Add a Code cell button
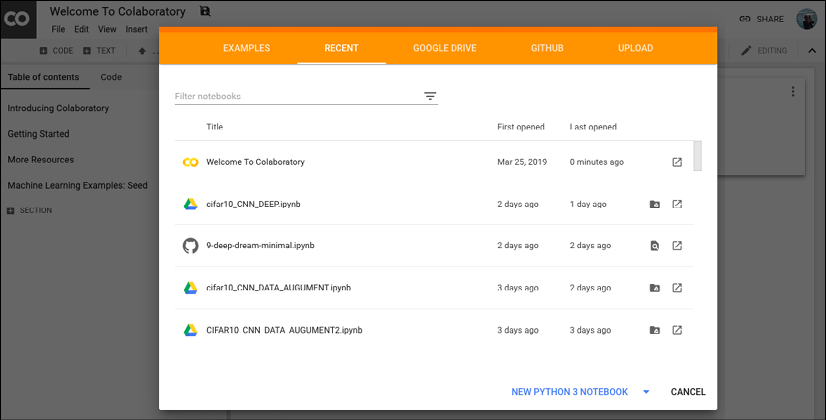The height and width of the screenshot is (420, 826). coord(56,51)
